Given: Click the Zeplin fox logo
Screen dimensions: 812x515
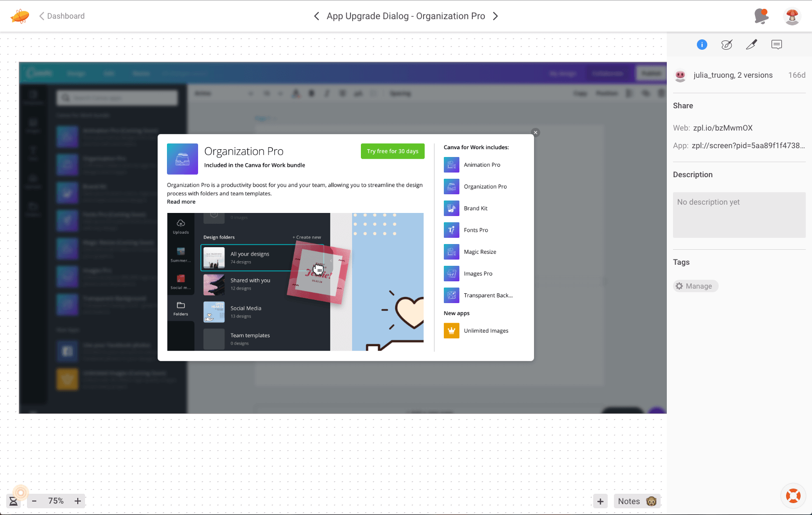Looking at the screenshot, I should click(x=19, y=16).
